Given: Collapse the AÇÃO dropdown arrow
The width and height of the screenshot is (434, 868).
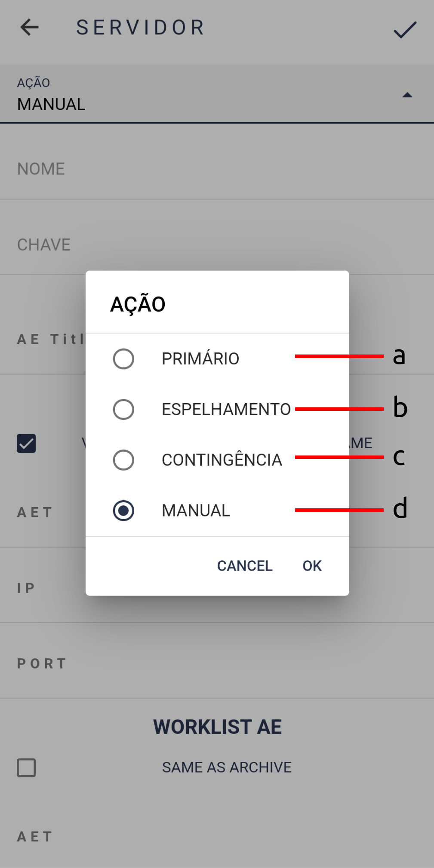Looking at the screenshot, I should [407, 95].
